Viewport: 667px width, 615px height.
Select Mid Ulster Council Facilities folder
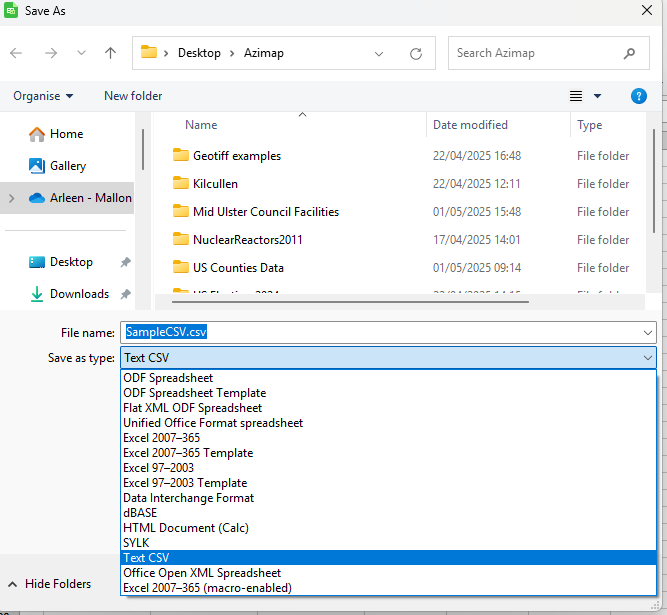[266, 212]
